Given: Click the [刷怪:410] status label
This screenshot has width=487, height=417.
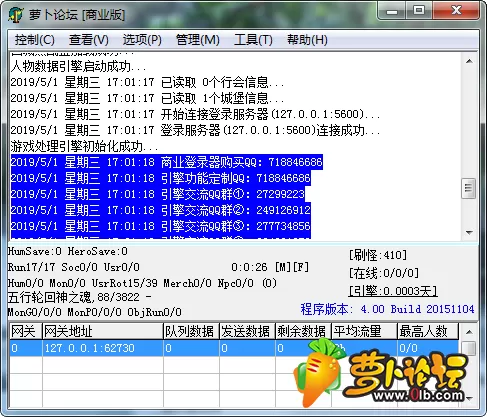Looking at the screenshot, I should click(x=378, y=255).
